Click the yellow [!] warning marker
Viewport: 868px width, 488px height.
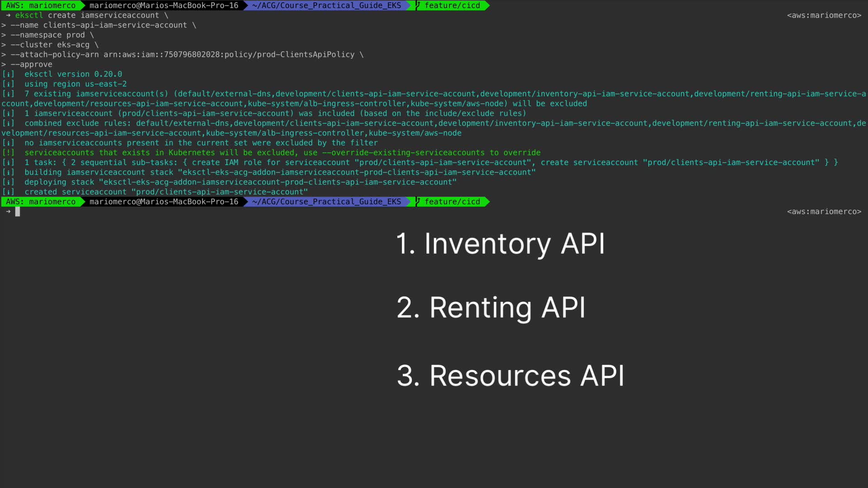pos(8,153)
